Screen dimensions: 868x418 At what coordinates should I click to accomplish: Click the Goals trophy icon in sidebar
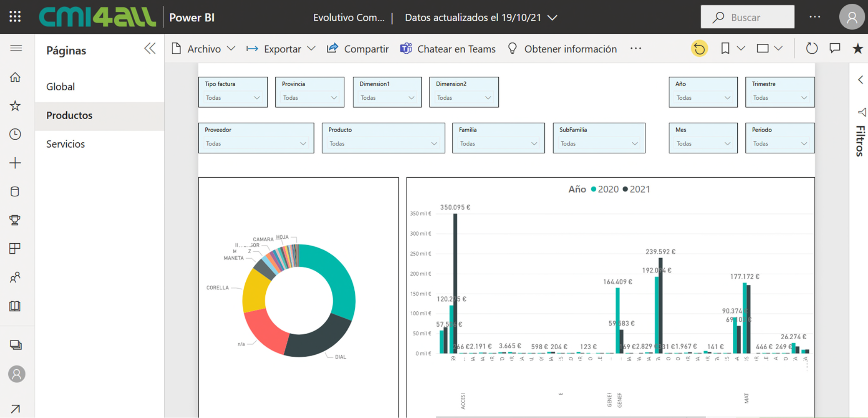[15, 220]
